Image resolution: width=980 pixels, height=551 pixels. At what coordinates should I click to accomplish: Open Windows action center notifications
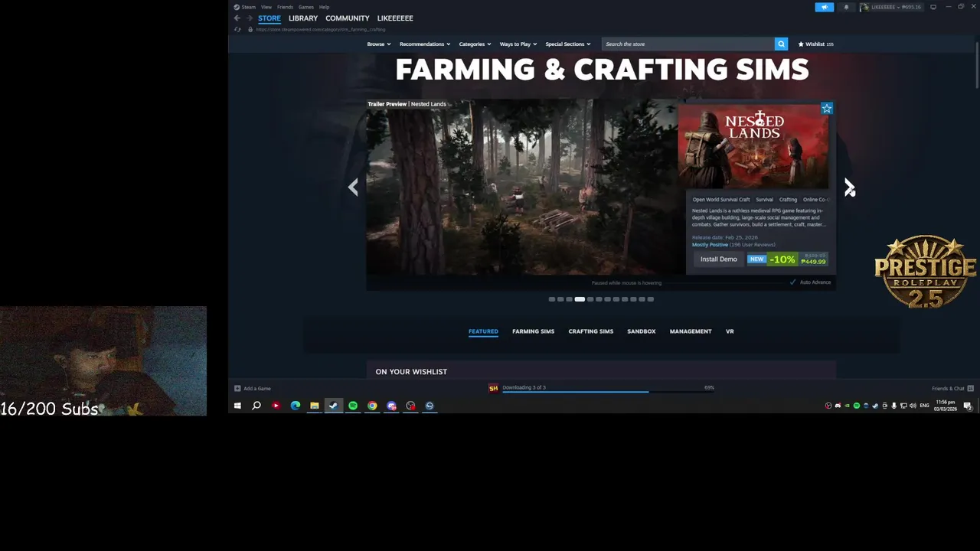pos(968,406)
